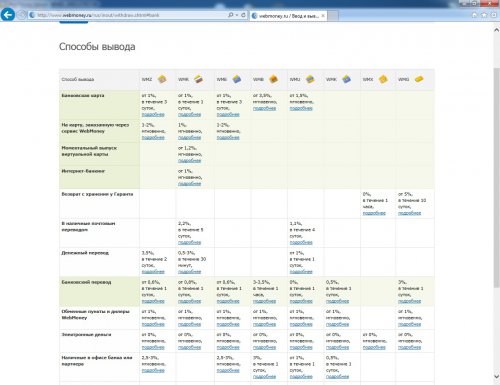
Task: Click the Обменные пункты и дилеры WebMoney label
Action: point(95,314)
